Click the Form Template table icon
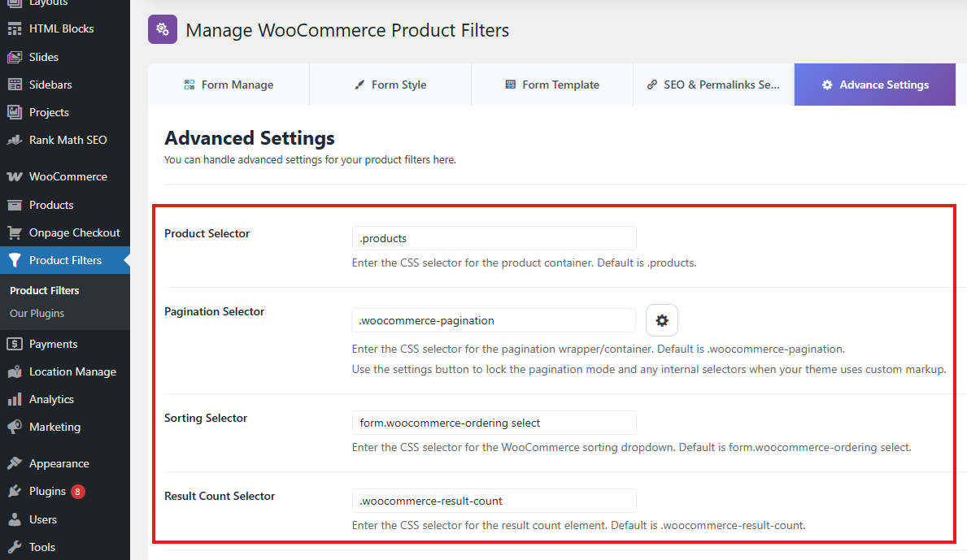This screenshot has height=560, width=967. (x=510, y=85)
